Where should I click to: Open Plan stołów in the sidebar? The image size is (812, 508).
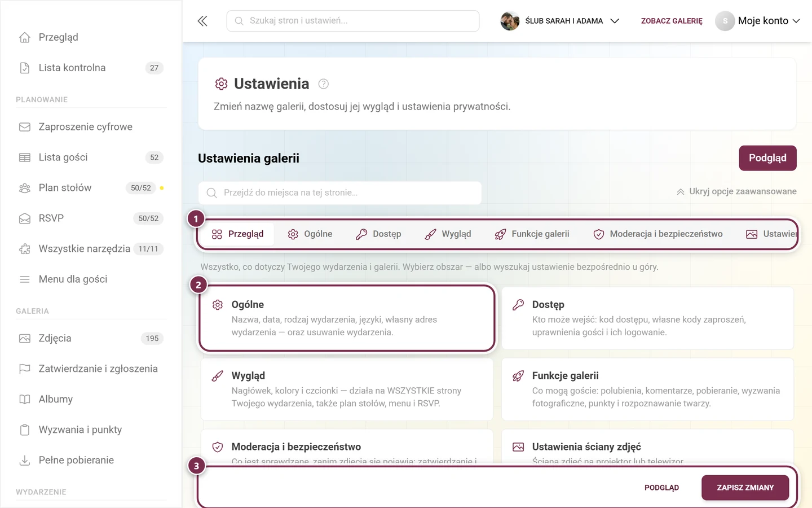pyautogui.click(x=91, y=188)
